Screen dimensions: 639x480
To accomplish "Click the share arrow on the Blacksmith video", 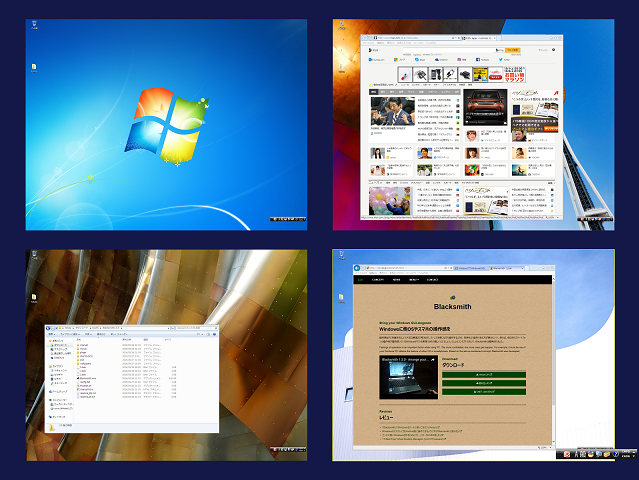I will pos(432,360).
